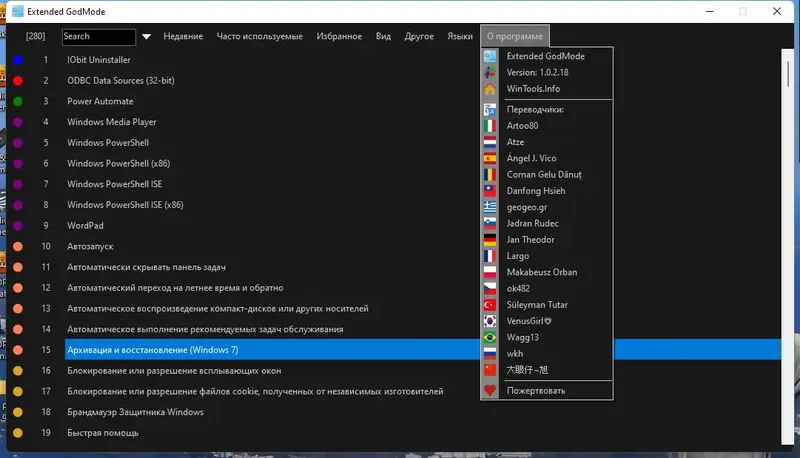Open the Избранное menu
The image size is (800, 458).
tap(339, 36)
